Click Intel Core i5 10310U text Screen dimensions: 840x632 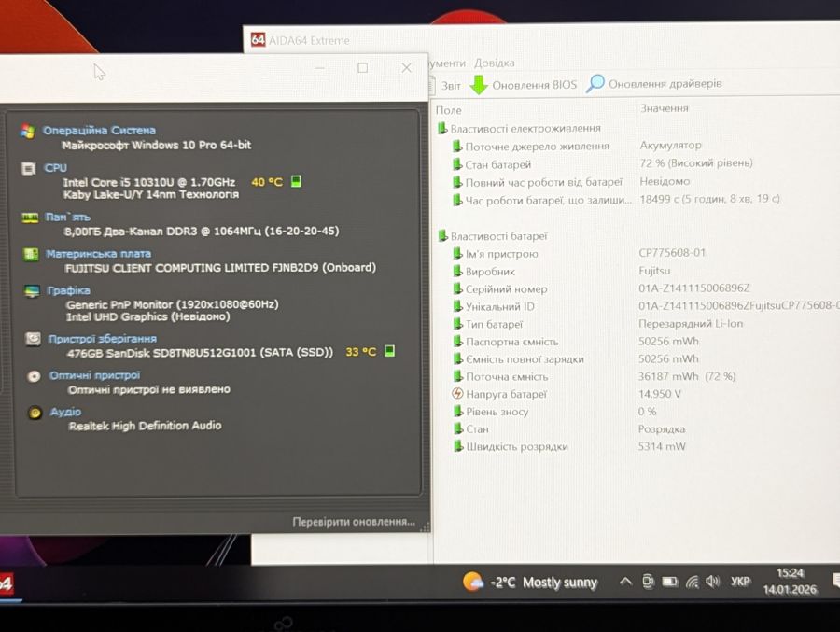149,182
